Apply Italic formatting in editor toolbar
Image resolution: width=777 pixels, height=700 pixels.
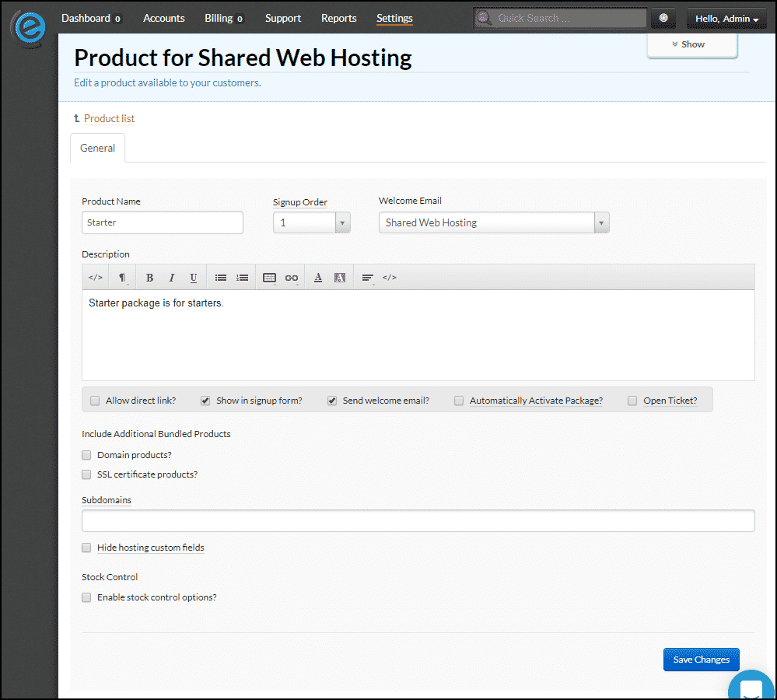click(x=171, y=278)
